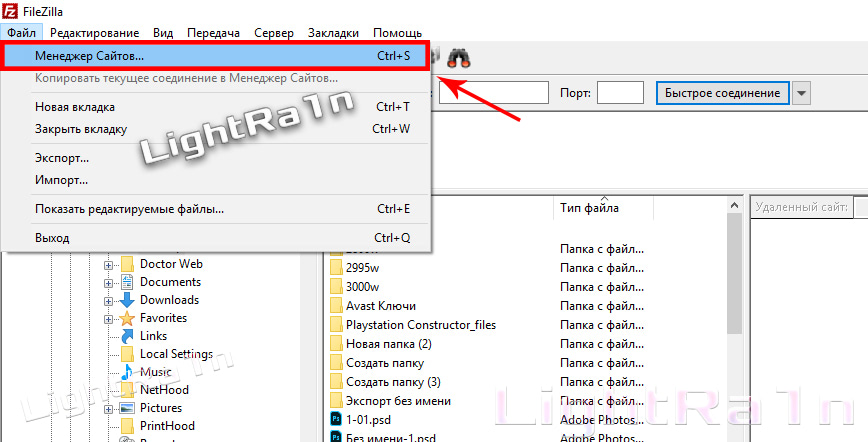The height and width of the screenshot is (442, 868).
Task: Open the Передача menu
Action: click(213, 33)
